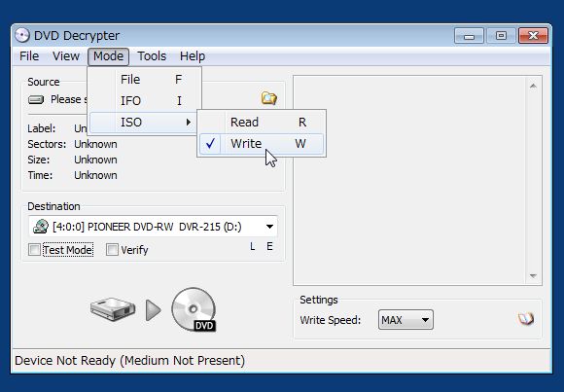Enable the Test Mode checkbox
564x392 pixels.
point(35,249)
